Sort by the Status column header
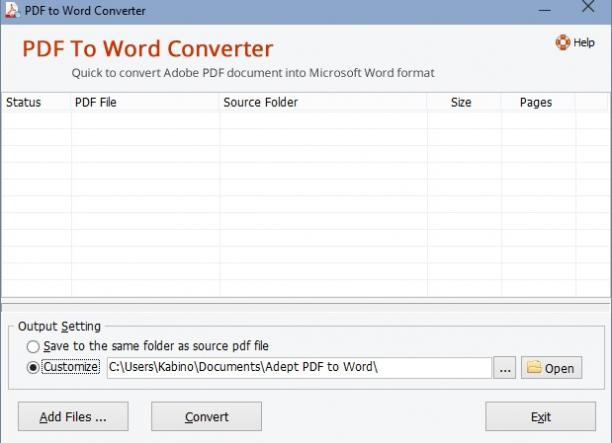This screenshot has width=612, height=443. pos(36,103)
